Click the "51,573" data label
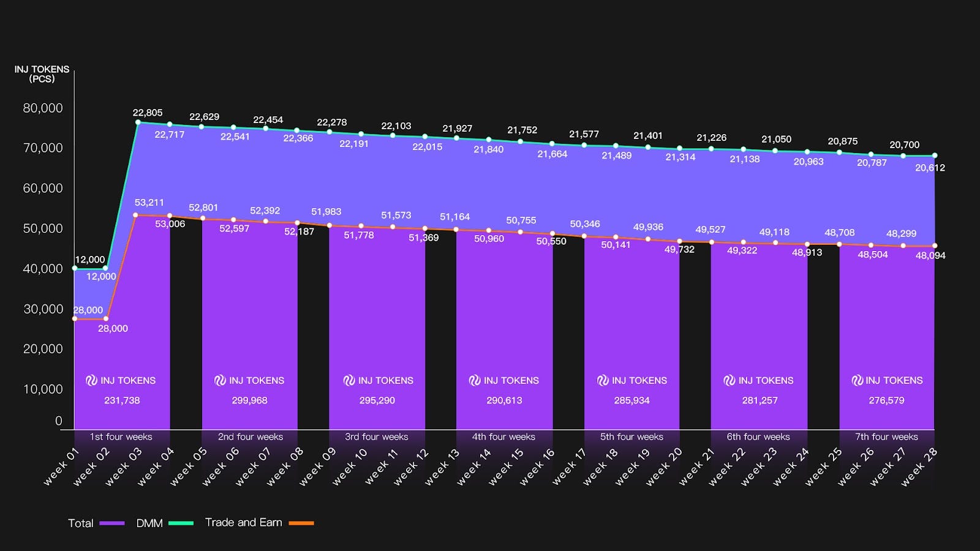 (396, 216)
